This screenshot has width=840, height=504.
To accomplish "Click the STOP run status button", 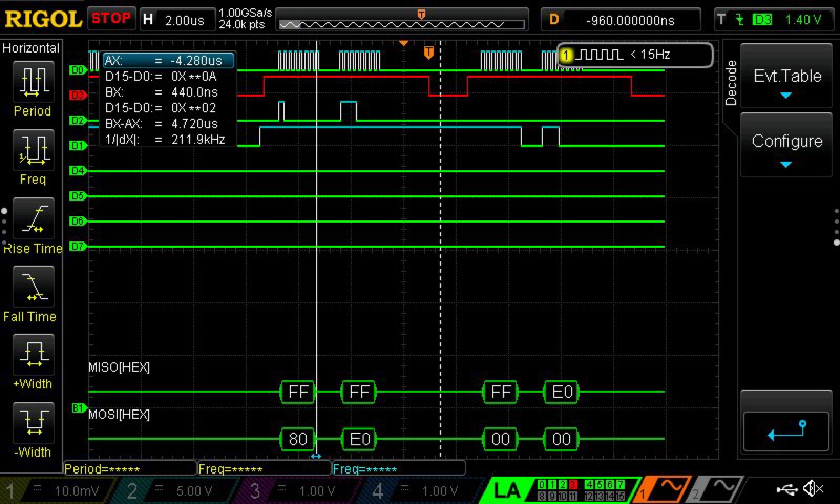I will pyautogui.click(x=111, y=19).
